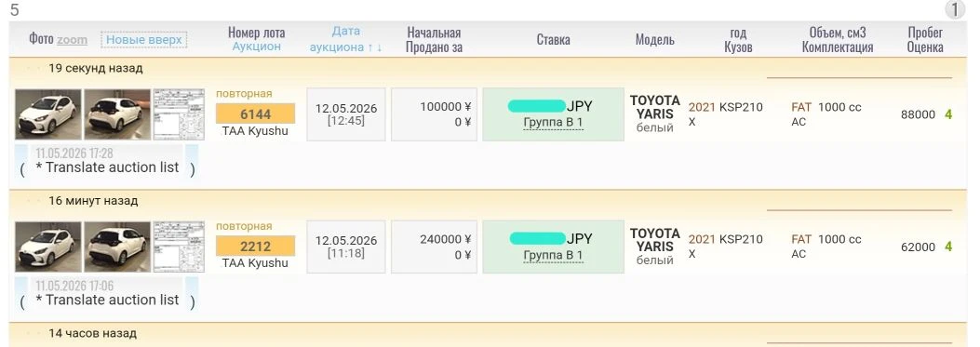Click the 11.05.2026 17:06 timestamp
The width and height of the screenshot is (980, 347).
pyautogui.click(x=74, y=286)
